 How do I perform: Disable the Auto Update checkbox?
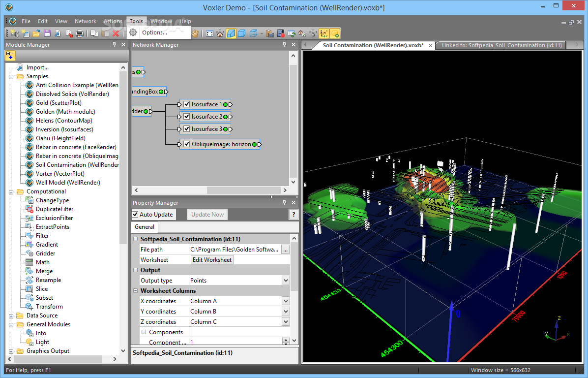tap(135, 214)
